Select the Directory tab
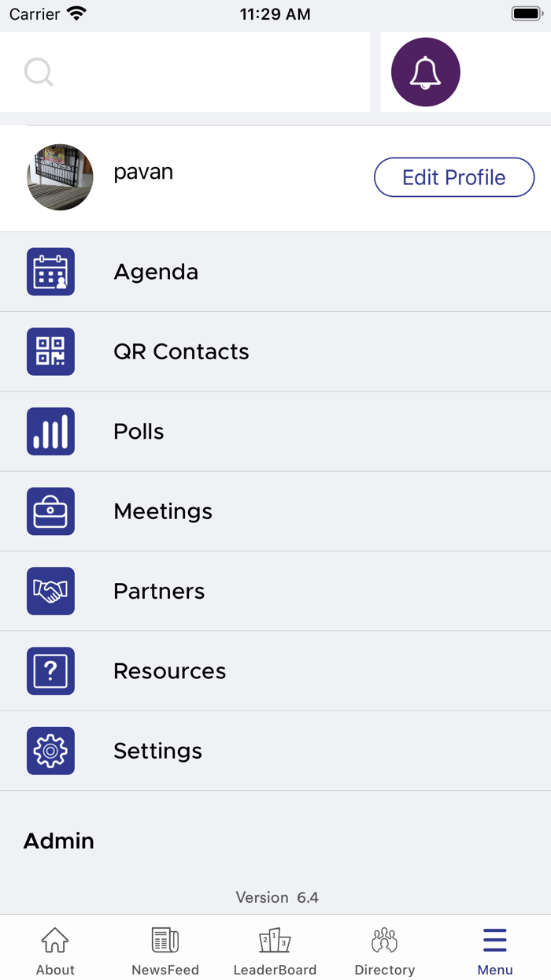 384,951
